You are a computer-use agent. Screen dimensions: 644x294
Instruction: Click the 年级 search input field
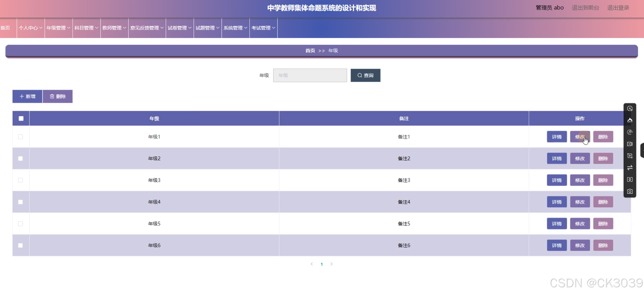point(310,75)
